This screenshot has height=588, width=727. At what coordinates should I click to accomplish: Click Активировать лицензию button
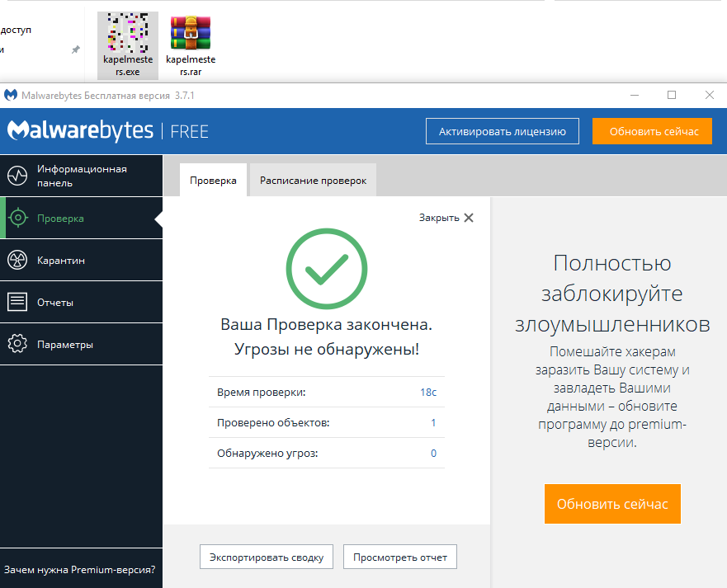click(502, 132)
